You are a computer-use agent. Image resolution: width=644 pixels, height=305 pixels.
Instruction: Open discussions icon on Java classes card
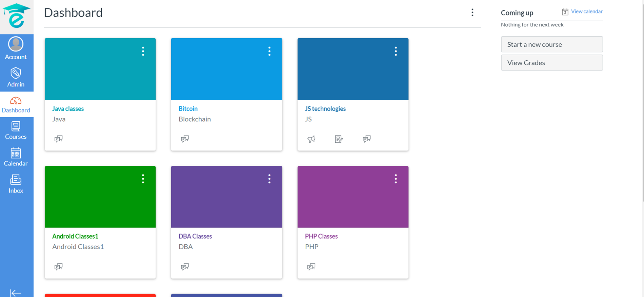tap(58, 139)
